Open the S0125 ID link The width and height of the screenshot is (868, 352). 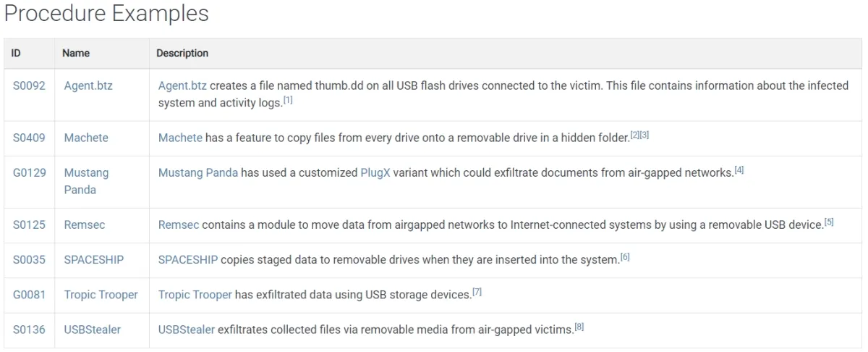pyautogui.click(x=29, y=225)
